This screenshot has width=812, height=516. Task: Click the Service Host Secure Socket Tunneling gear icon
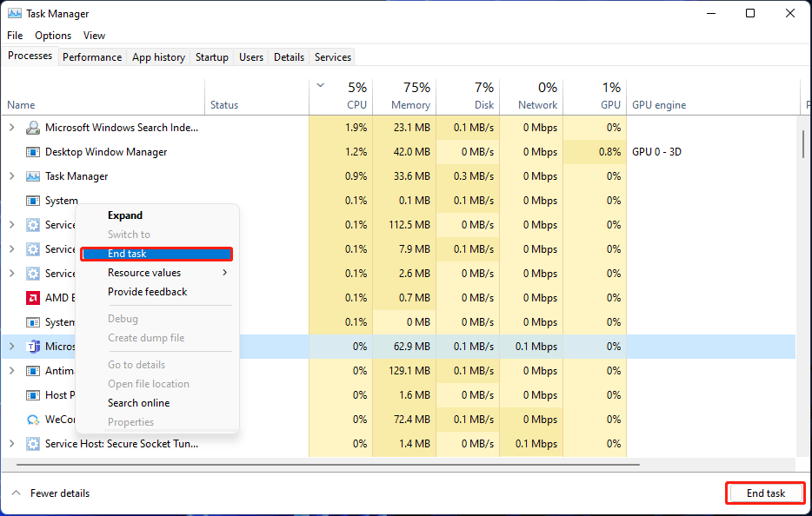click(33, 444)
